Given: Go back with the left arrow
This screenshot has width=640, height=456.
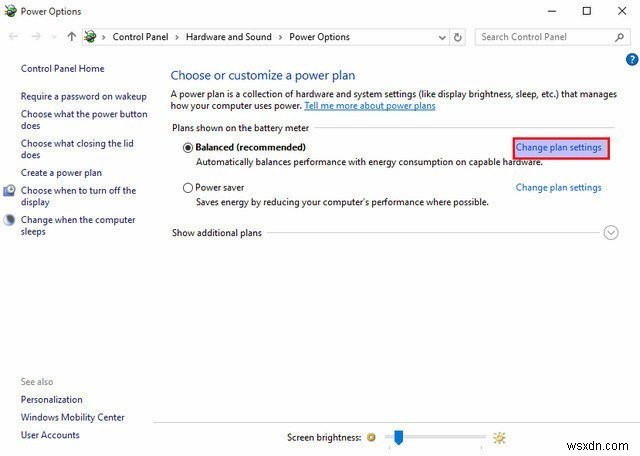Looking at the screenshot, I should [13, 37].
